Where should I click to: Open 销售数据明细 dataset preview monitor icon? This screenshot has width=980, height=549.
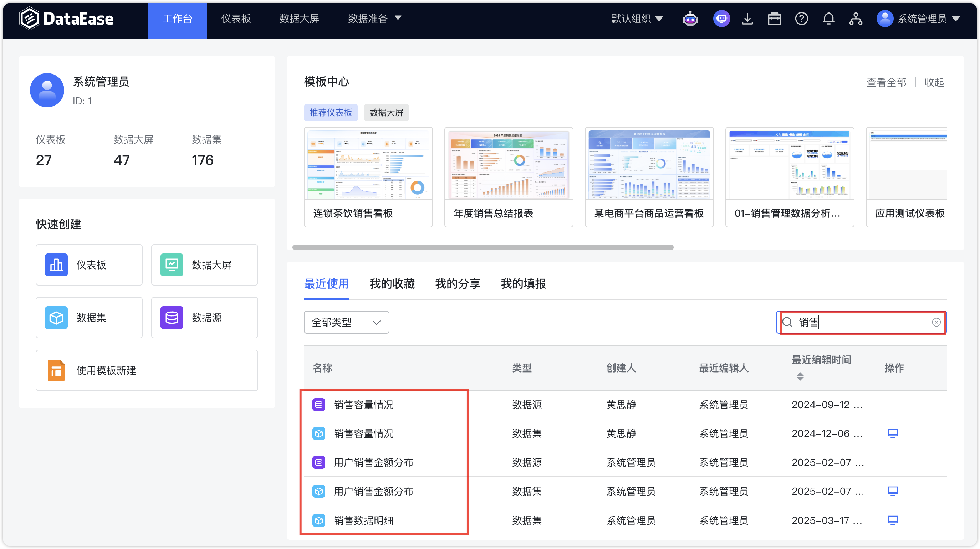coord(893,520)
